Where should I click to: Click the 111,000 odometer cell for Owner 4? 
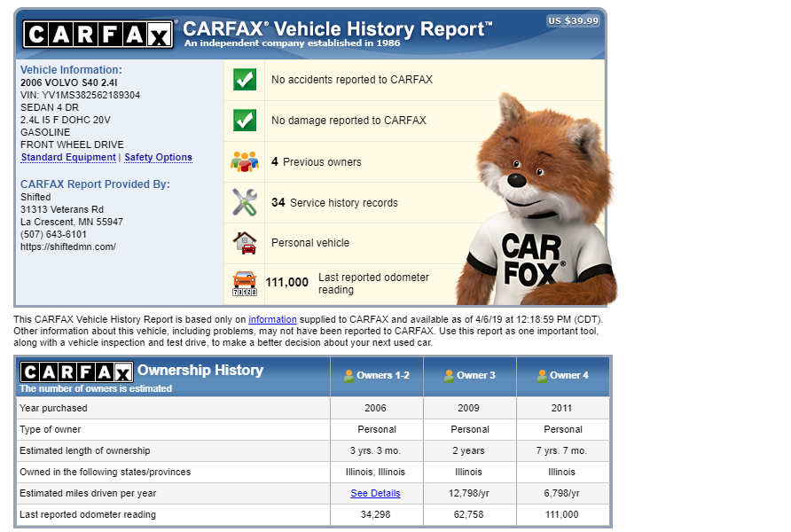561,514
